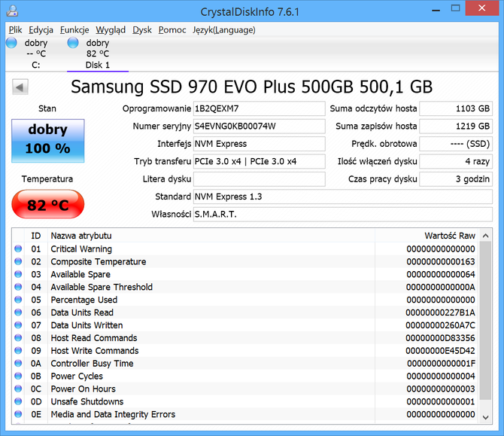Open the Dysk menu
Screen dimensions: 504x436
click(142, 30)
